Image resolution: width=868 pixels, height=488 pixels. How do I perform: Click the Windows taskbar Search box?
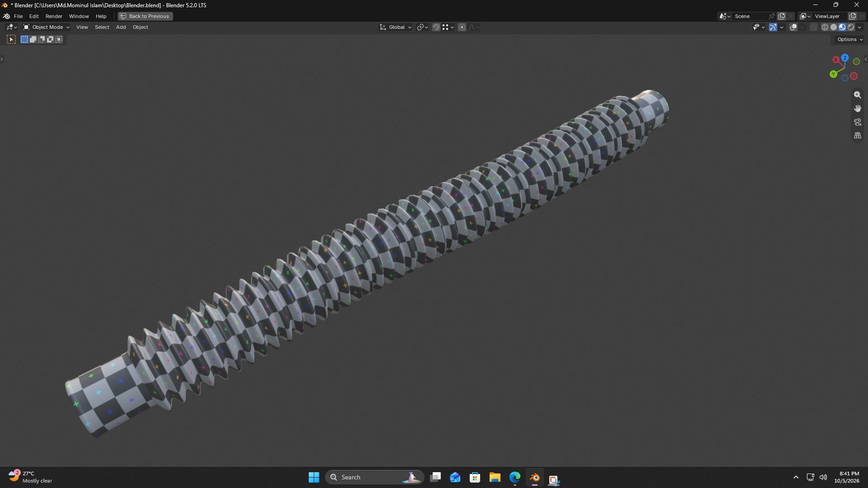click(374, 477)
